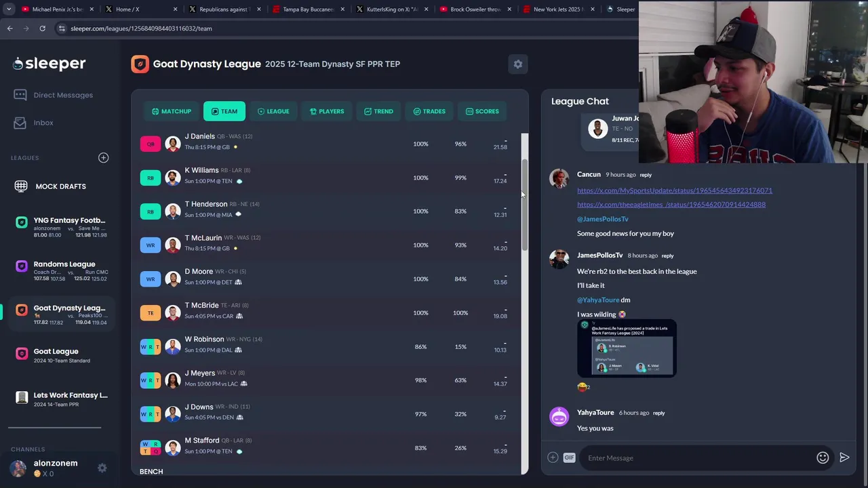Image resolution: width=868 pixels, height=488 pixels.
Task: Open the browser tab list dropdown arrow
Action: click(x=9, y=9)
